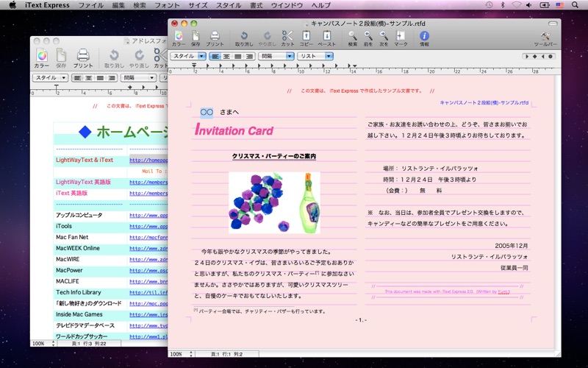Open iText Express application menu
588x368 pixels.
pos(47,5)
